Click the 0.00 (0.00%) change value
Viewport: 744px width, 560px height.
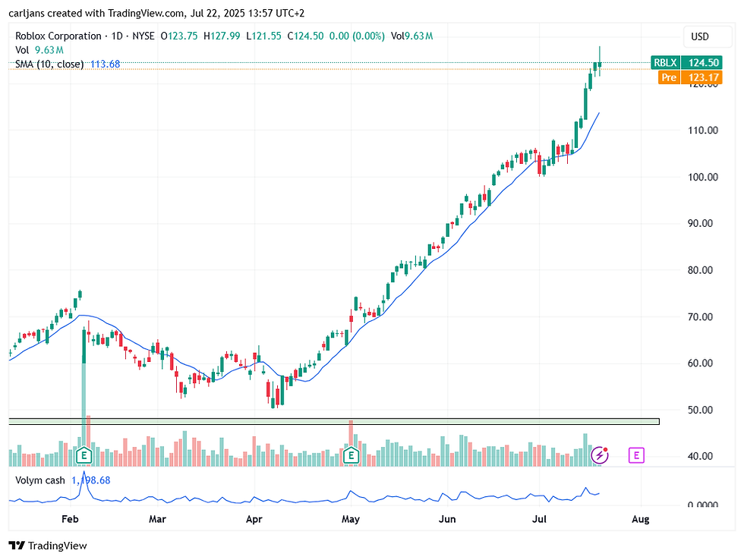tap(357, 36)
